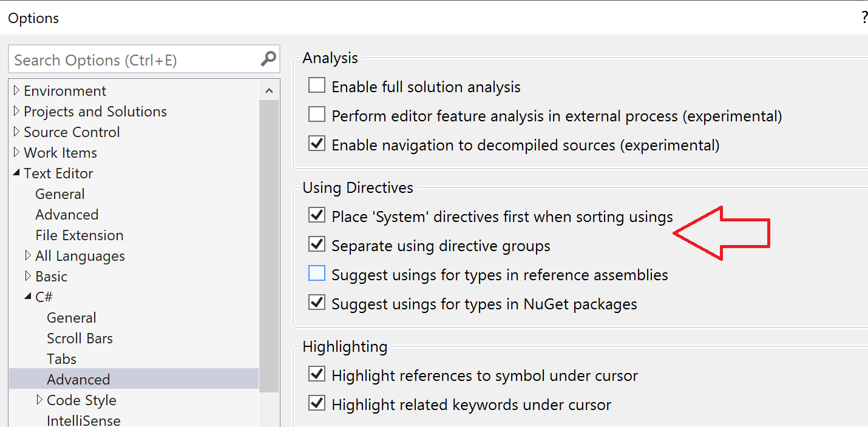Uncheck suggest usings for NuGet packages

pyautogui.click(x=316, y=303)
